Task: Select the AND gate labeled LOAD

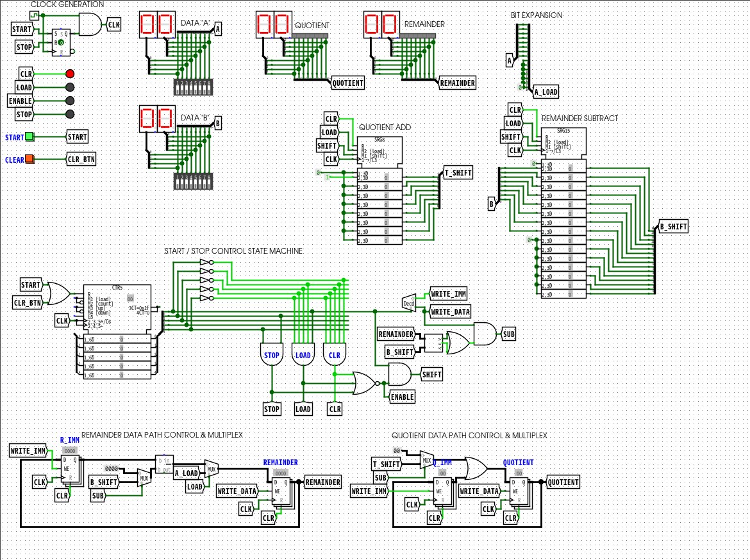Action: click(x=303, y=354)
